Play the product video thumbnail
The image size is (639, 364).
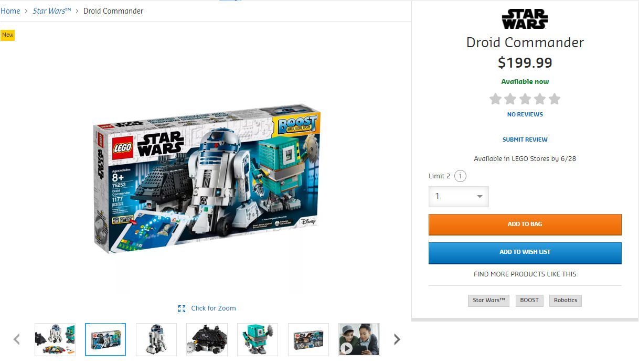pyautogui.click(x=359, y=340)
